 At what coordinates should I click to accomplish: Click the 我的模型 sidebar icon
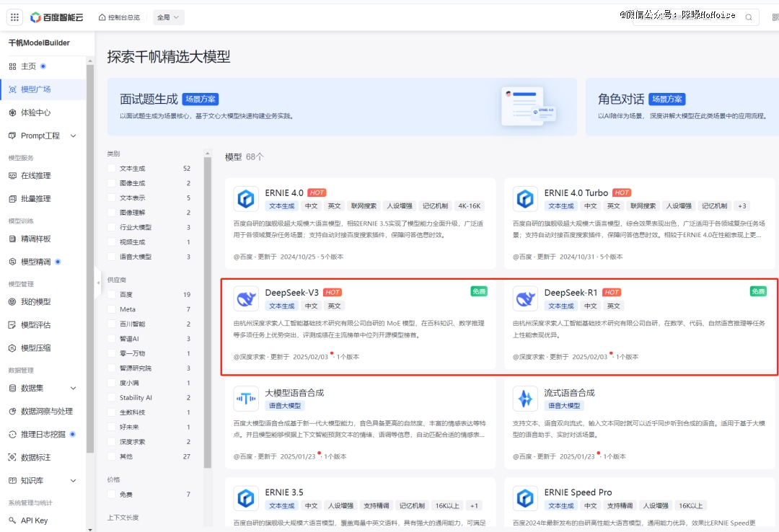[x=12, y=301]
